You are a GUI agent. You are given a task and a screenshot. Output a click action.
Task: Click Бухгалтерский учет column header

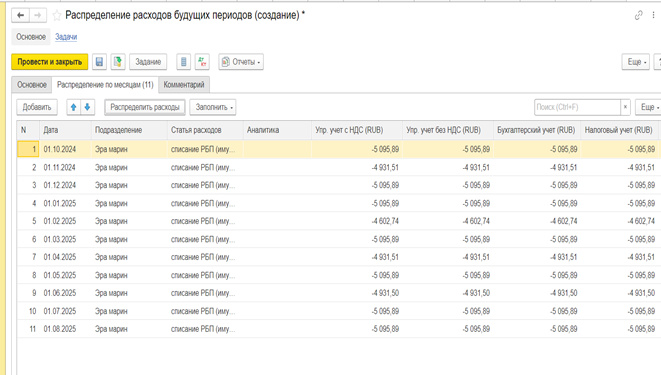pos(537,130)
